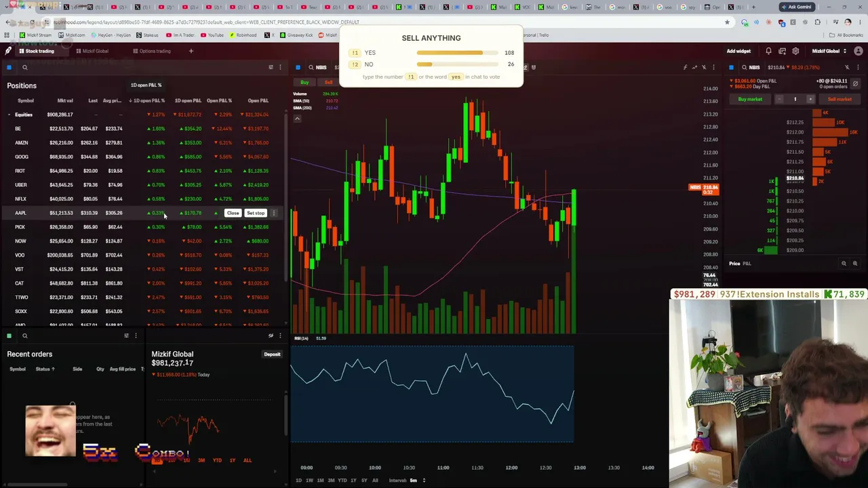Select the 1M chart range
The width and height of the screenshot is (868, 488).
(320, 481)
